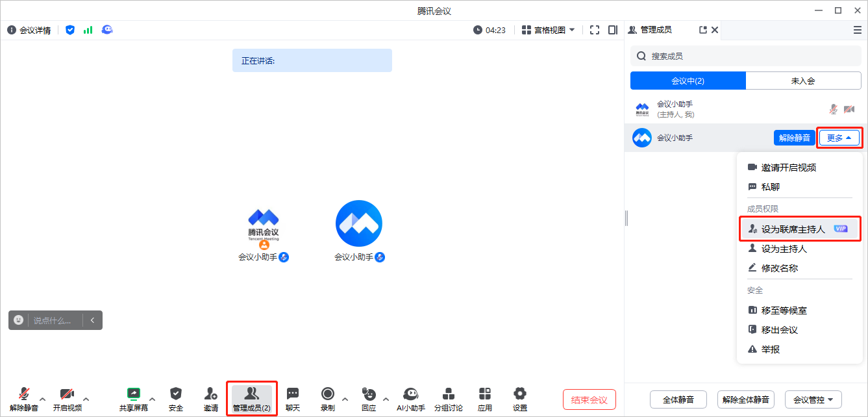The height and width of the screenshot is (417, 868).
Task: Open the emoji picker in the chat box
Action: [19, 320]
